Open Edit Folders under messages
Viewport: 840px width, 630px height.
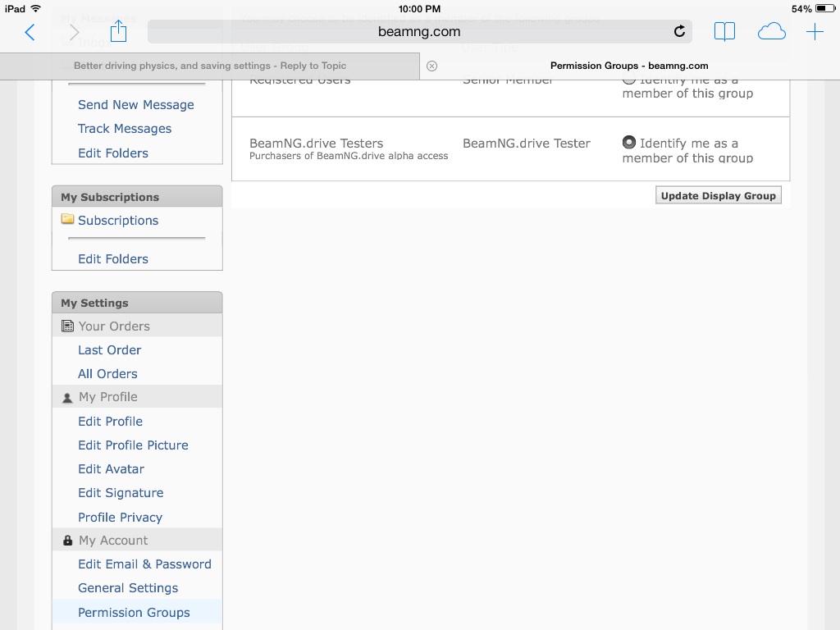(x=113, y=153)
